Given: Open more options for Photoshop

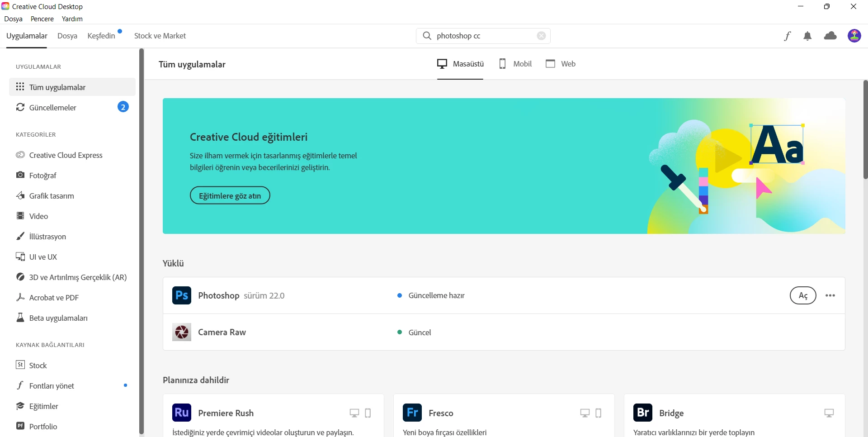Looking at the screenshot, I should point(830,295).
